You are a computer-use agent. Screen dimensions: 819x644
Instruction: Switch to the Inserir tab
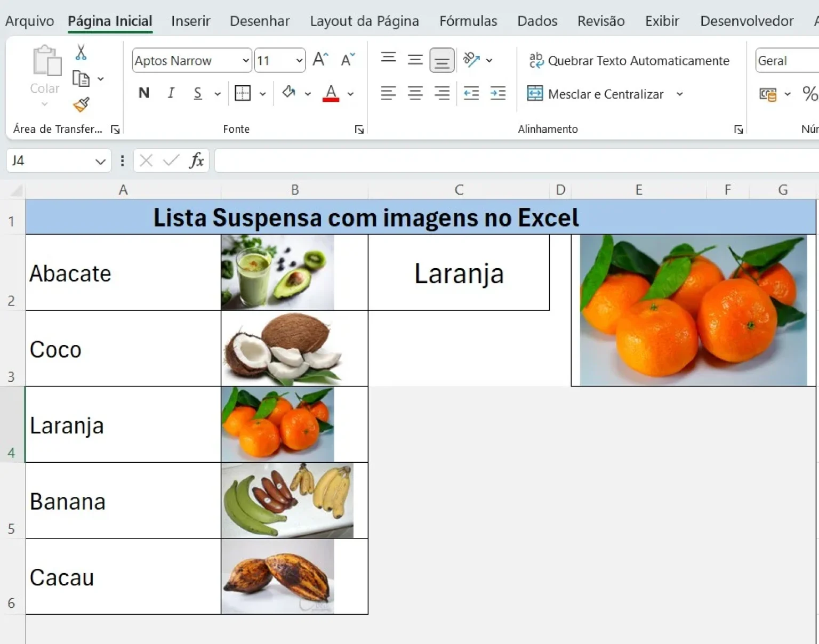(191, 21)
